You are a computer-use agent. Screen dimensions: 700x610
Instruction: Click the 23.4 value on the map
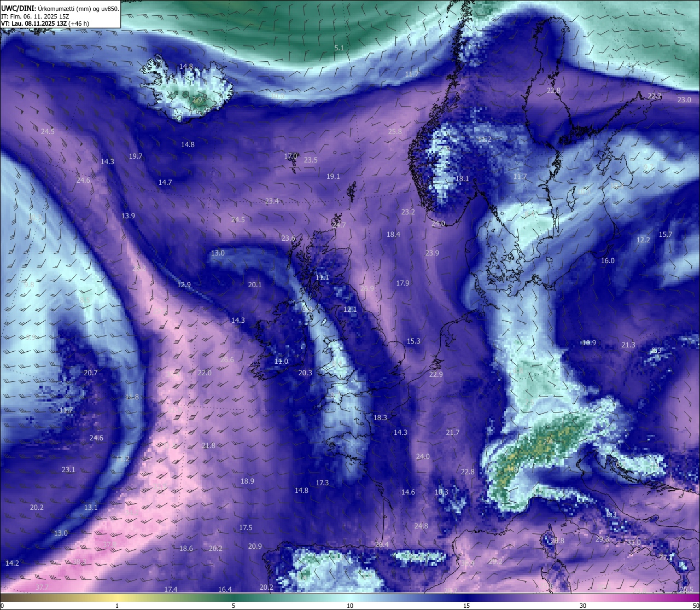click(272, 201)
